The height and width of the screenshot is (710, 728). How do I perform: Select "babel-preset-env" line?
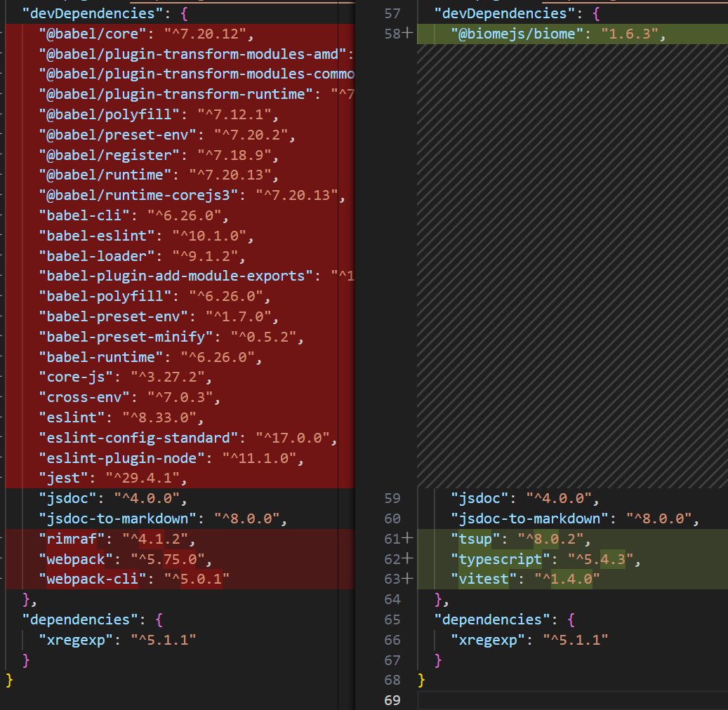point(159,317)
